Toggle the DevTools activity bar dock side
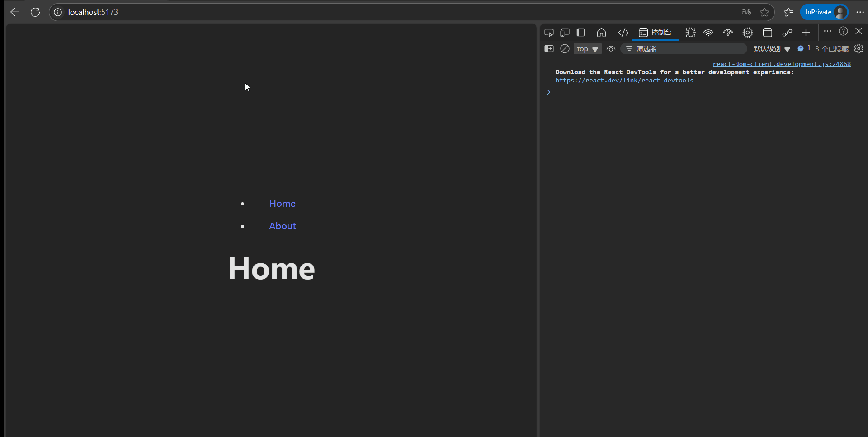The image size is (868, 437). 581,33
